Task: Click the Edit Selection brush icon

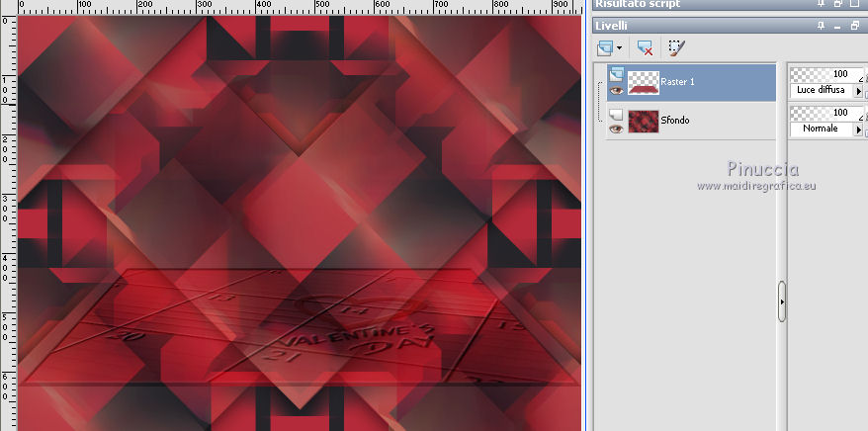Action: [676, 48]
